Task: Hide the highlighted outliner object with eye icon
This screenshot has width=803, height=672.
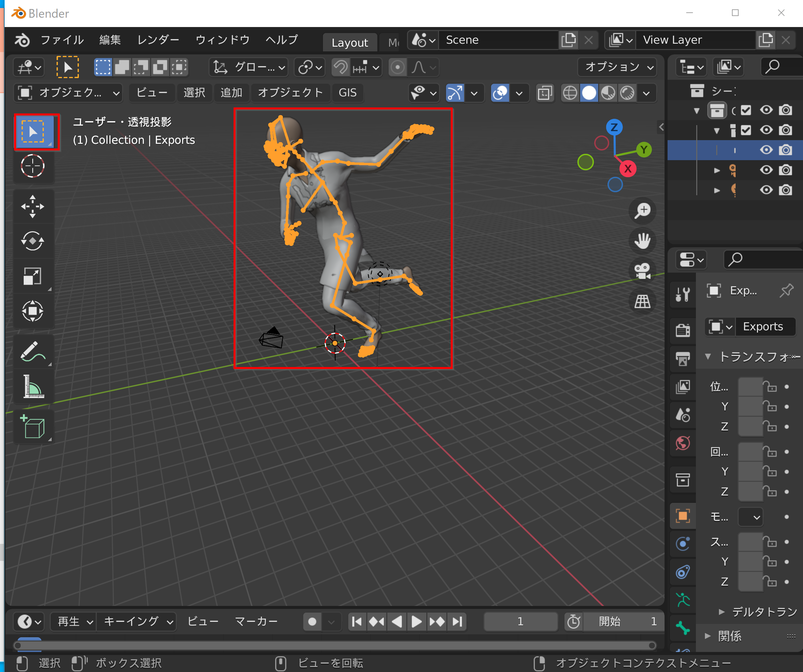Action: (766, 150)
